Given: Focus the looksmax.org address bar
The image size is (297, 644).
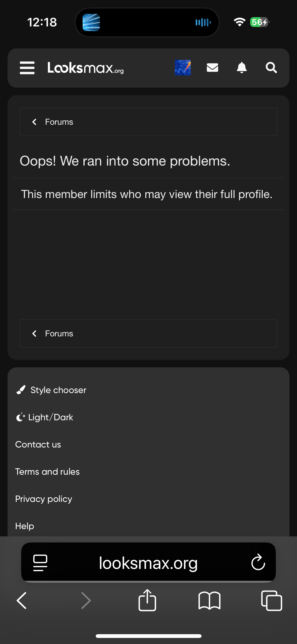Looking at the screenshot, I should (x=148, y=563).
